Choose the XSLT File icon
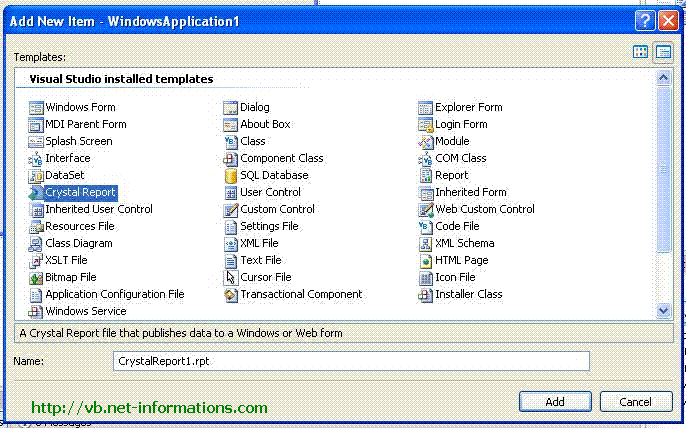The image size is (686, 428). tap(36, 261)
